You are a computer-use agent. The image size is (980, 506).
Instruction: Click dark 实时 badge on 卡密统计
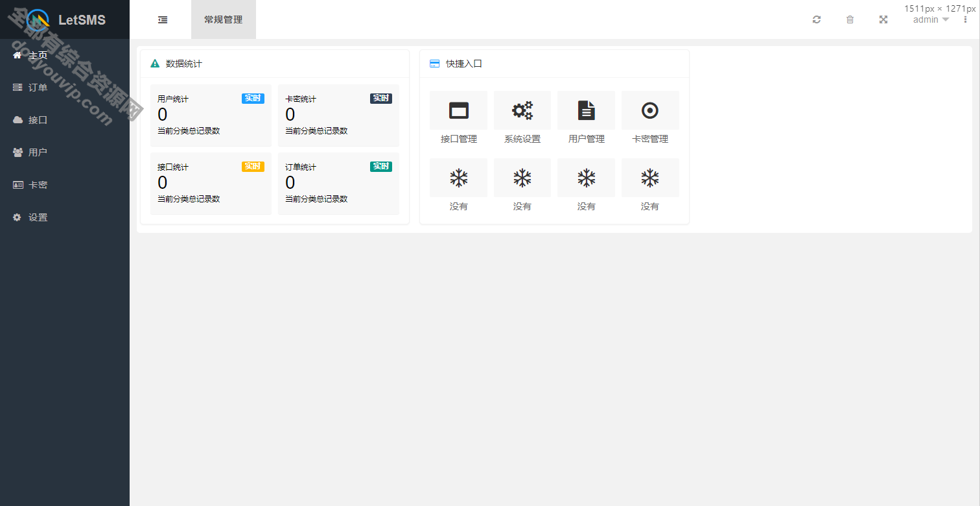381,99
